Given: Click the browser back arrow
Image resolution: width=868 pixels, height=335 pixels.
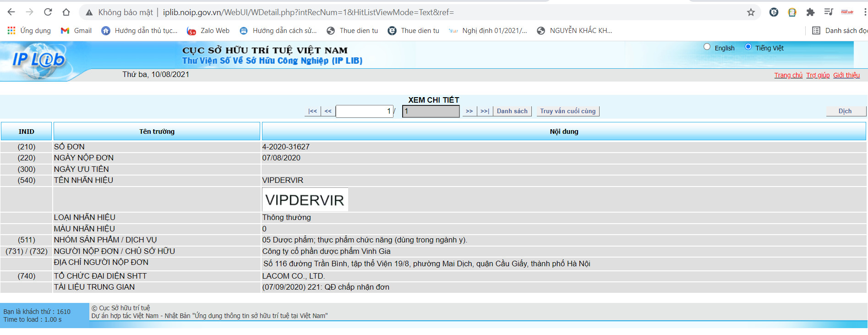Looking at the screenshot, I should tap(11, 12).
